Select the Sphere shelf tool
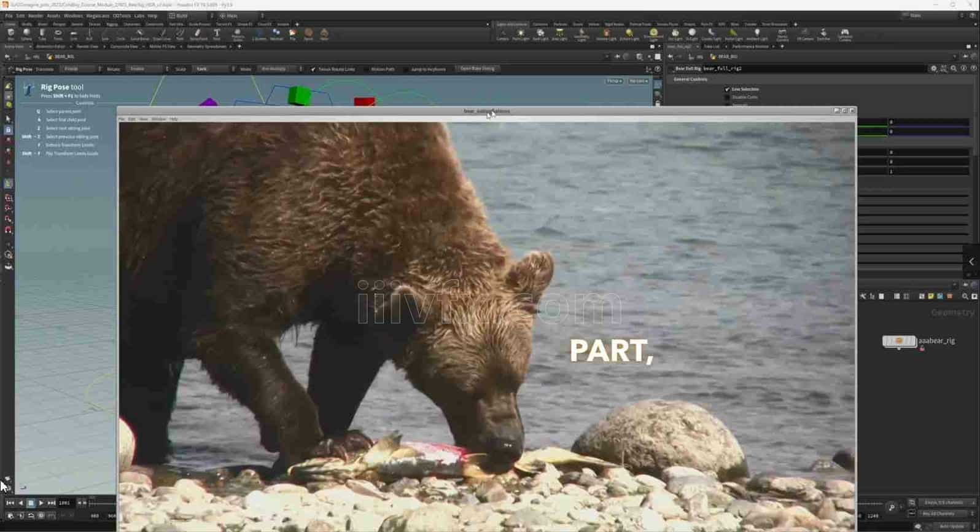The height and width of the screenshot is (532, 980). [26, 34]
